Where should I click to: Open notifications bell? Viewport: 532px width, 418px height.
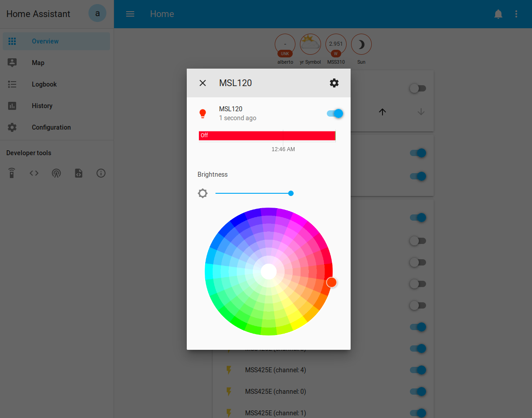point(498,14)
